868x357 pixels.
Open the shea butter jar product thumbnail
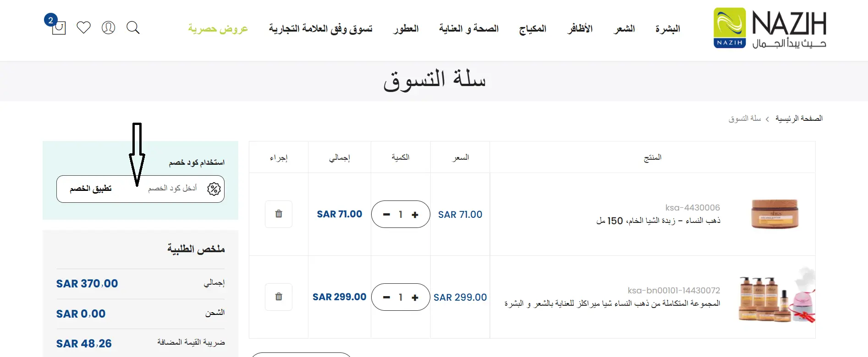[x=775, y=214]
